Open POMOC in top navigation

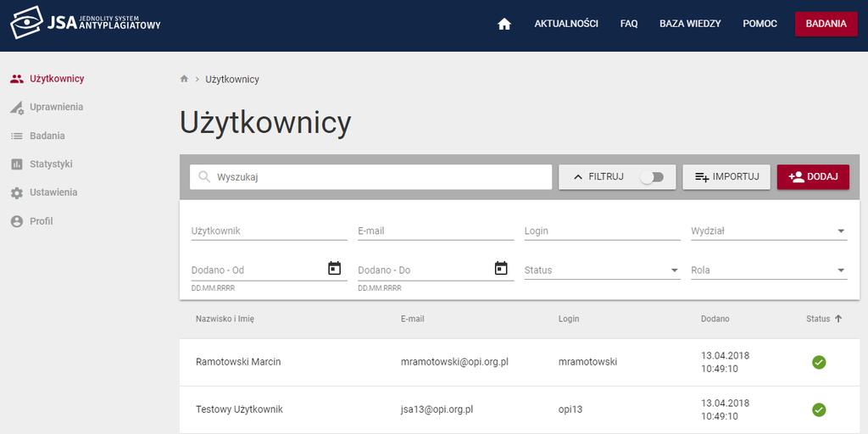click(759, 24)
